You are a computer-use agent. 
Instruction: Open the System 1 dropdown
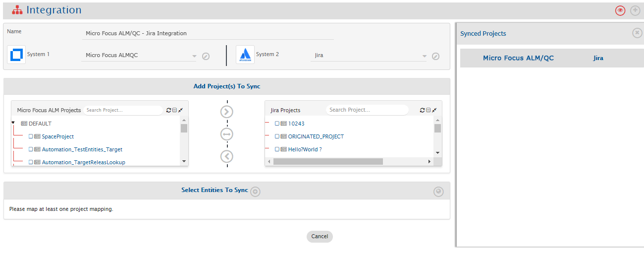(x=194, y=57)
